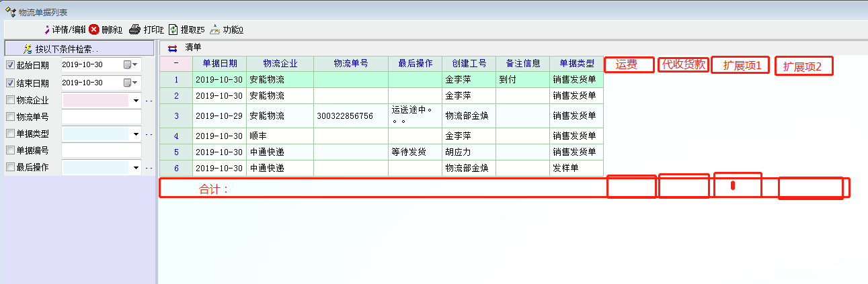Switch to the 清单 tab
The height and width of the screenshot is (284, 868).
193,47
